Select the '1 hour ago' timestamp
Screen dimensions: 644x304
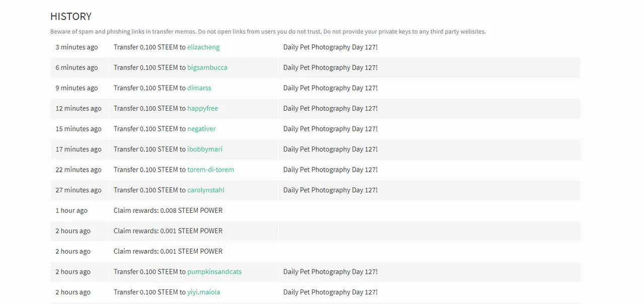tap(71, 210)
